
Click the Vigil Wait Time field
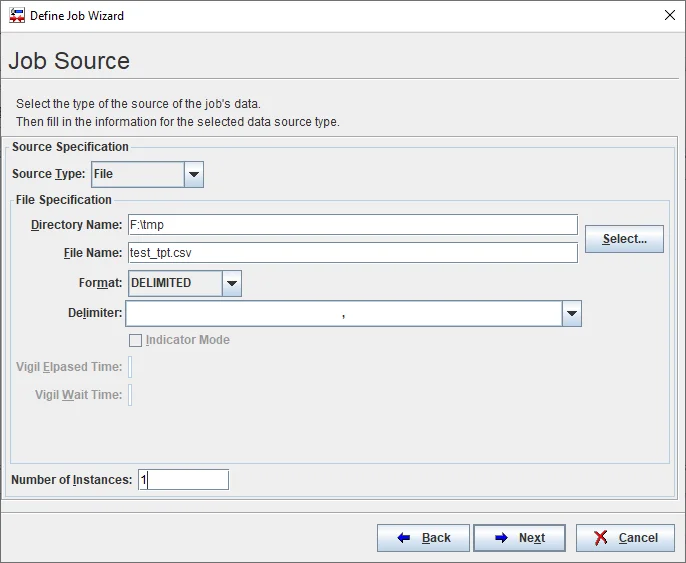click(x=130, y=395)
